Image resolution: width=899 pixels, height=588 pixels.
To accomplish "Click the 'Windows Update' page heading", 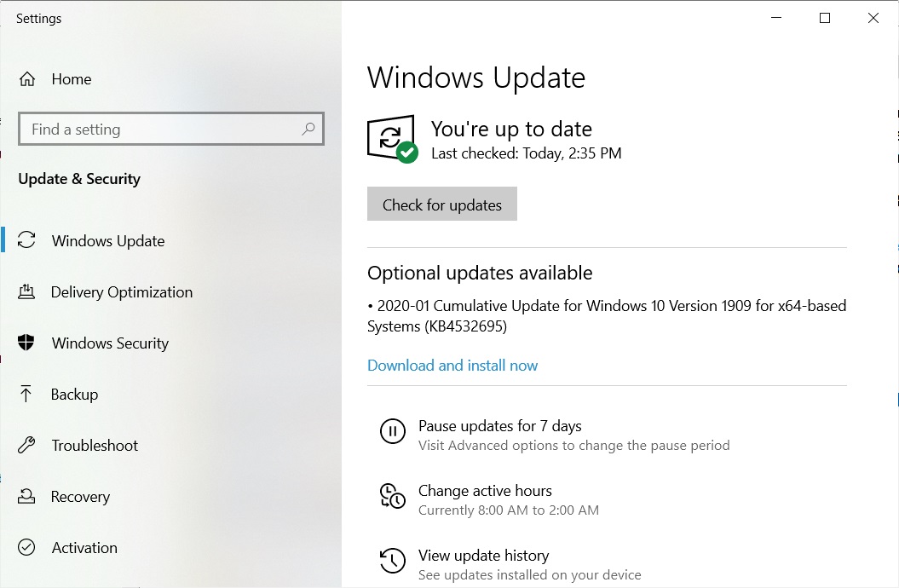I will [476, 78].
